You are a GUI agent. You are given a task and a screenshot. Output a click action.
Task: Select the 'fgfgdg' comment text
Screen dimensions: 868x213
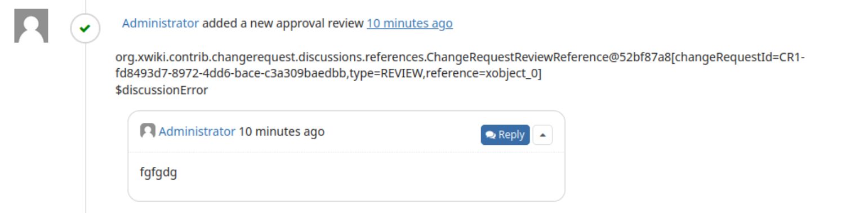click(x=158, y=172)
